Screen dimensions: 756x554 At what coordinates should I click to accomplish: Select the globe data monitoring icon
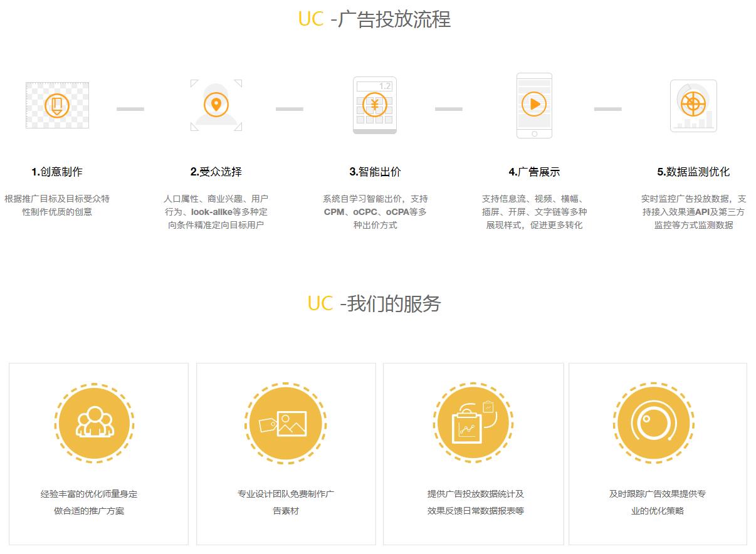click(692, 105)
